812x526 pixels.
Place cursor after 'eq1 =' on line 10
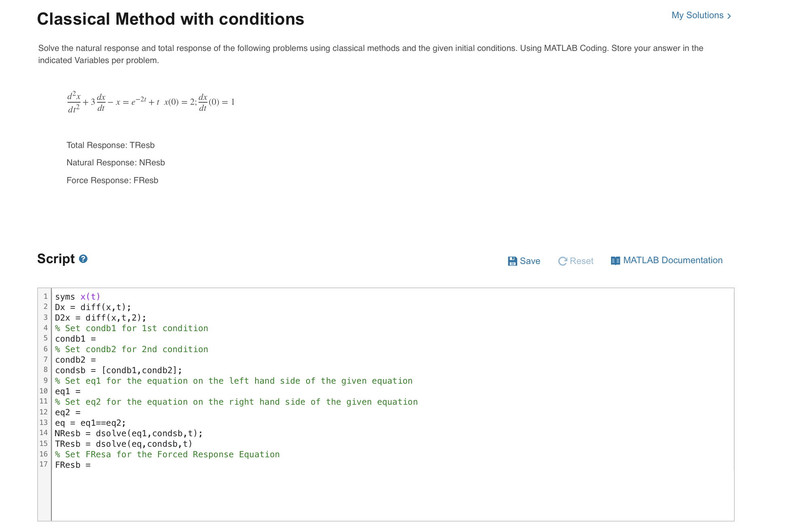[x=83, y=391]
